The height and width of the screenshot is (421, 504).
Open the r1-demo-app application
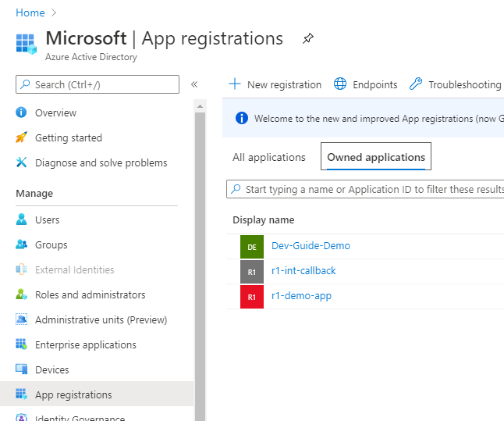[x=301, y=296]
